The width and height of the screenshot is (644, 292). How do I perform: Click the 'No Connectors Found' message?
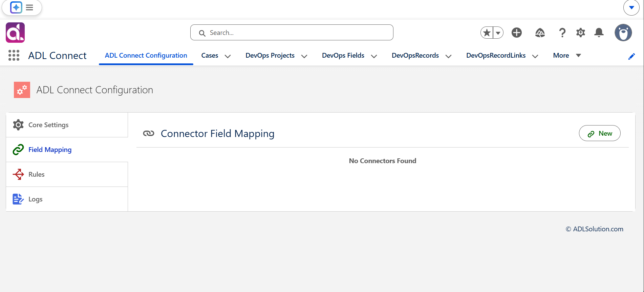pyautogui.click(x=383, y=161)
